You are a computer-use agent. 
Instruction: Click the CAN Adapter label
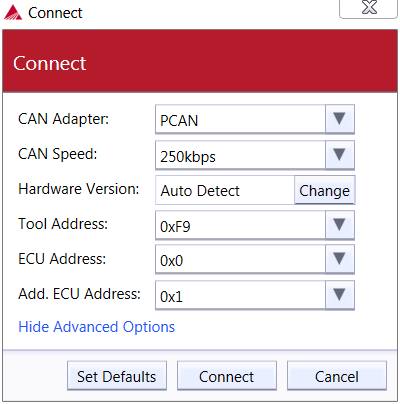tap(63, 119)
